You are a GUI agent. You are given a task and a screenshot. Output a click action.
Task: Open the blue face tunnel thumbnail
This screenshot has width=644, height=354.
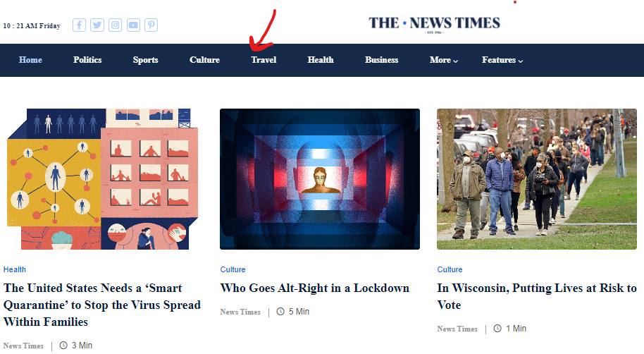(x=320, y=179)
